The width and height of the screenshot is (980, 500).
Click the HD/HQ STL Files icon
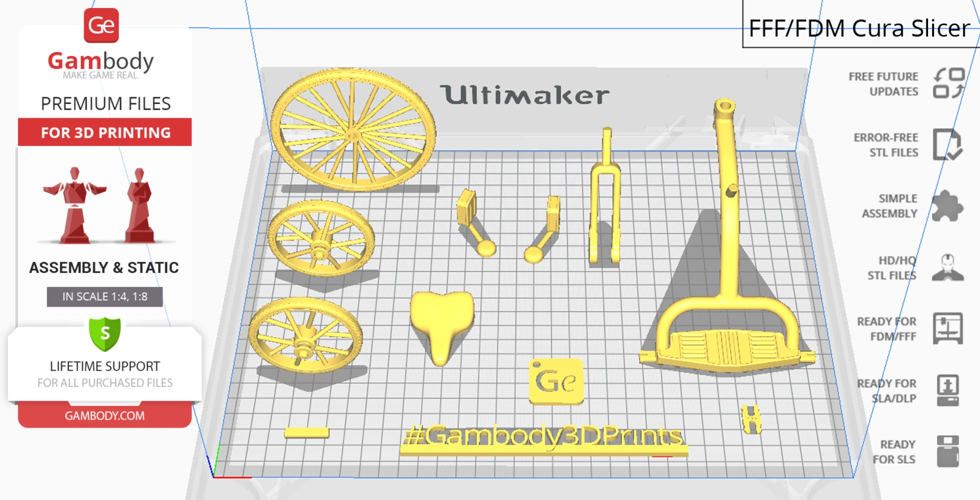click(947, 268)
